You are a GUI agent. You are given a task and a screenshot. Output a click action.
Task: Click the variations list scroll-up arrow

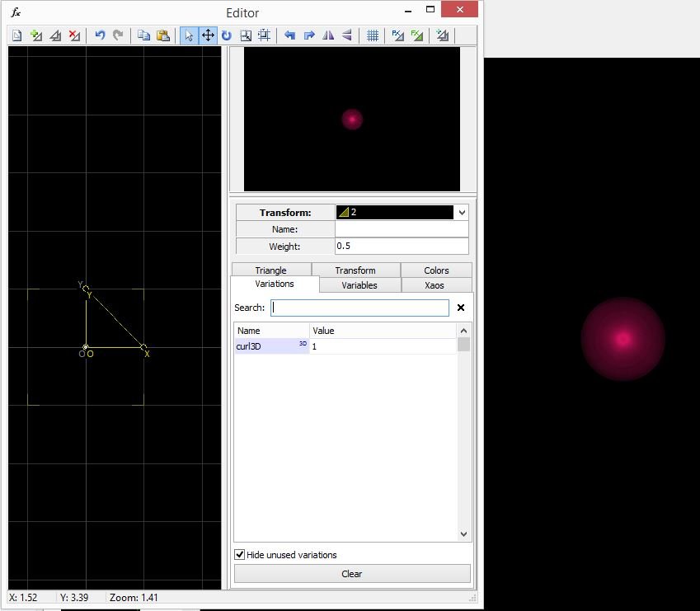pyautogui.click(x=463, y=331)
